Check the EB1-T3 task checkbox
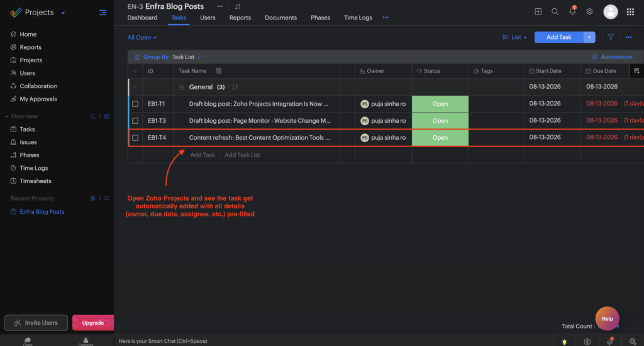This screenshot has height=346, width=644. 135,121
